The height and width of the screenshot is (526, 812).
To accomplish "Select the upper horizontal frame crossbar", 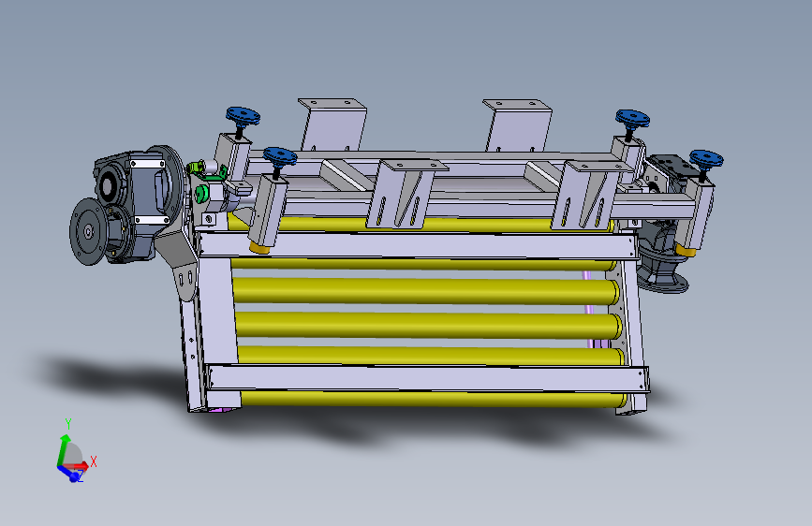I will [418, 245].
